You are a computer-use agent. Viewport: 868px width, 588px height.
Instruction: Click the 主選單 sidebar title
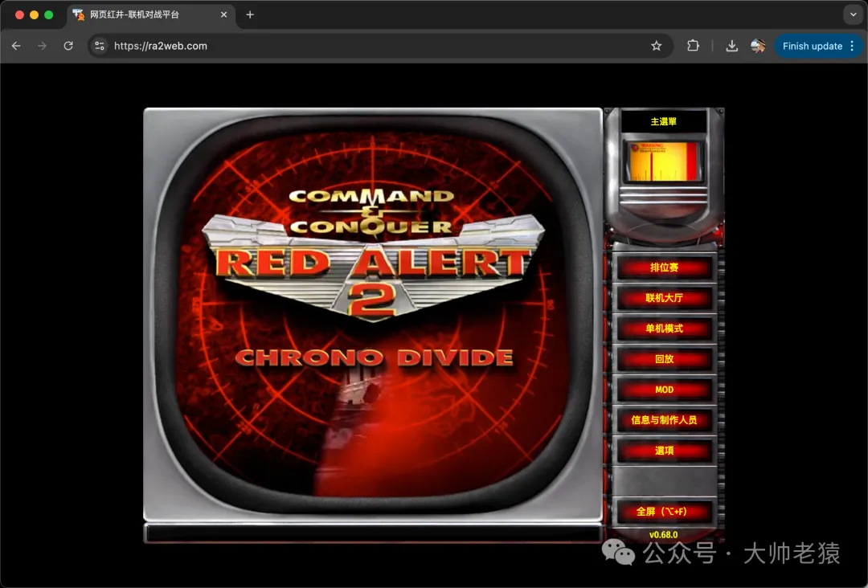(663, 121)
